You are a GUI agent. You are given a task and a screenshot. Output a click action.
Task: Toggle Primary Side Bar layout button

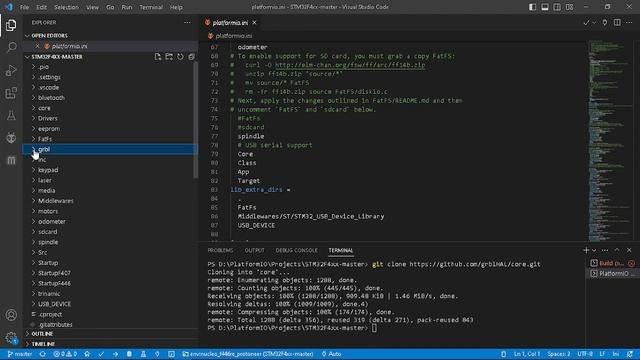click(532, 7)
